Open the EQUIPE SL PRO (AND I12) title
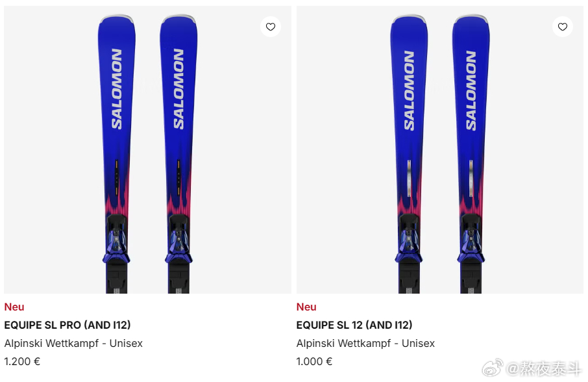This screenshot has width=588, height=382. (x=67, y=325)
